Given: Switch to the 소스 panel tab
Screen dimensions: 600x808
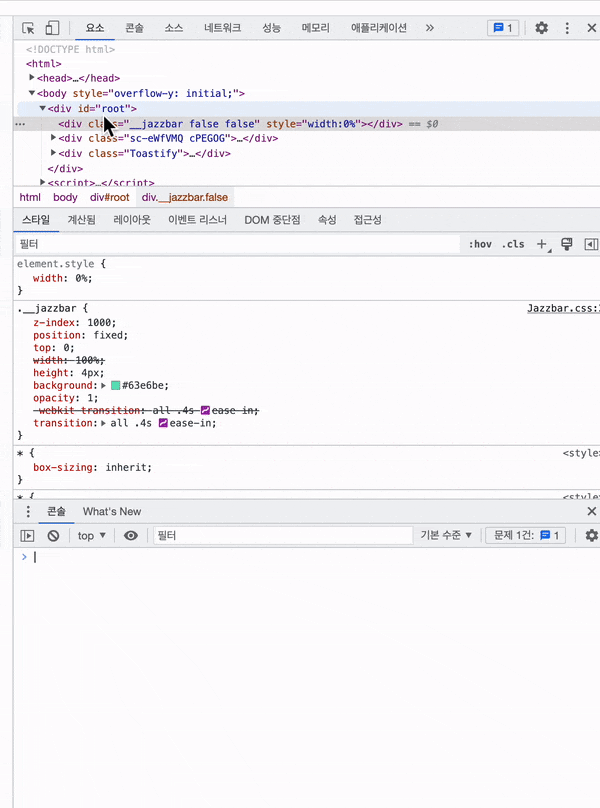Looking at the screenshot, I should (x=174, y=28).
